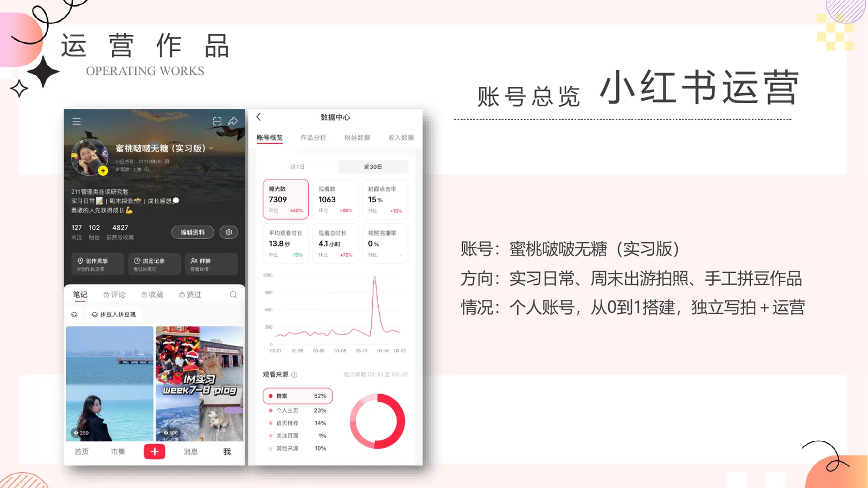Open the 创作灵感 card
Image resolution: width=868 pixels, height=488 pixels.
click(x=98, y=264)
